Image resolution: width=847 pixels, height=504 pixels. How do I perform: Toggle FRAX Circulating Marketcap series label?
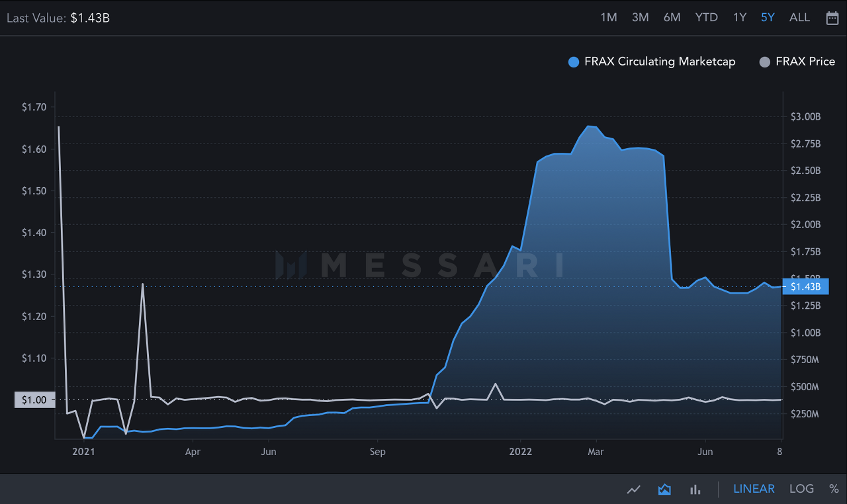[x=660, y=62]
